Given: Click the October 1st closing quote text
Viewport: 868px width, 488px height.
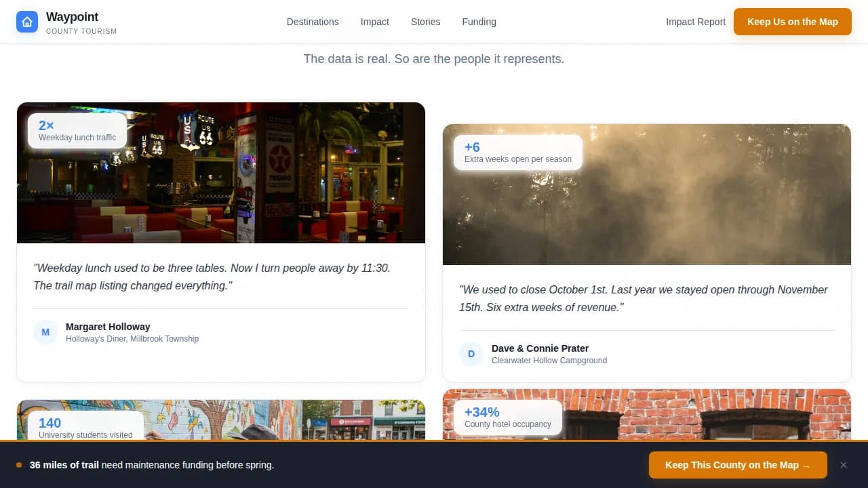Looking at the screenshot, I should (x=644, y=298).
